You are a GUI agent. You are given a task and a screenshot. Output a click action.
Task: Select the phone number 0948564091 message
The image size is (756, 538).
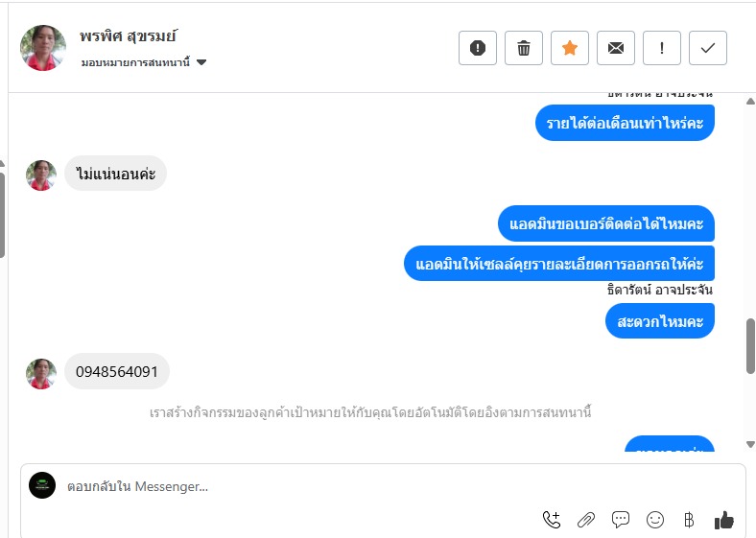tap(117, 372)
